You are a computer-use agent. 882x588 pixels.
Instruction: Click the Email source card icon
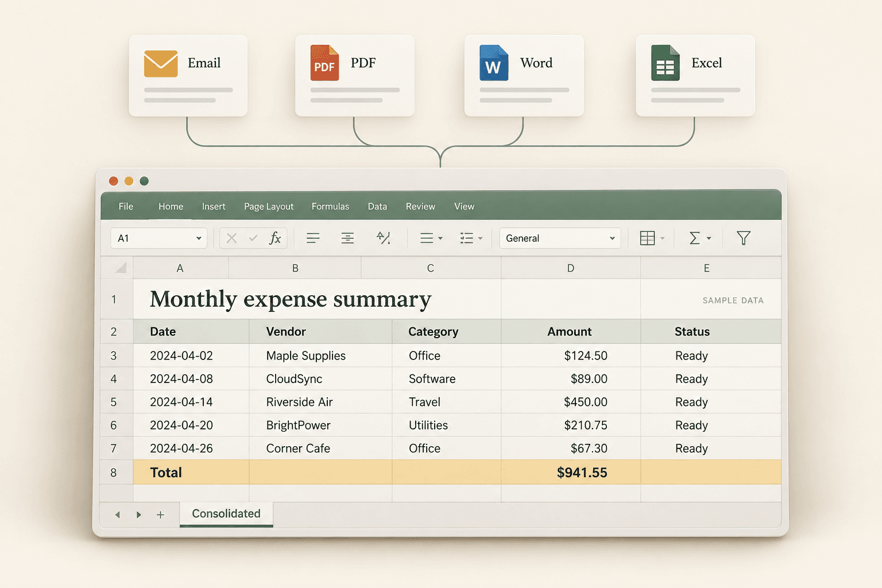pyautogui.click(x=161, y=63)
